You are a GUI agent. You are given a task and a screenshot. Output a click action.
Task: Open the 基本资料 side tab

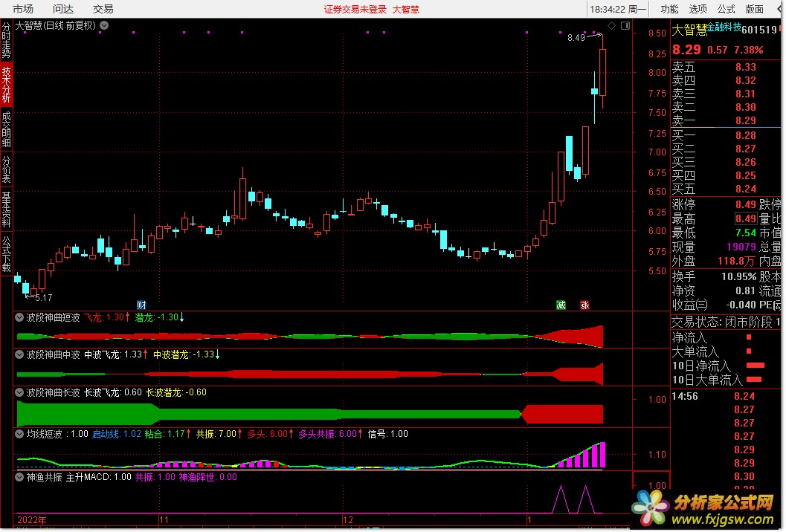[x=6, y=210]
